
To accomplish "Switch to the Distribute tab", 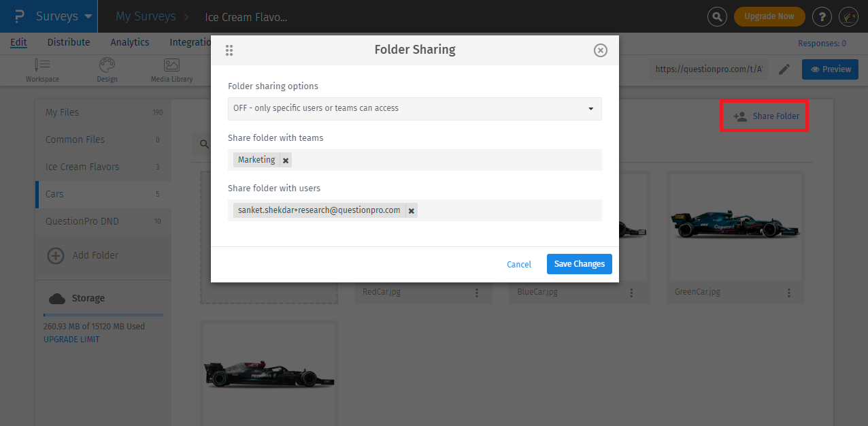I will 68,42.
